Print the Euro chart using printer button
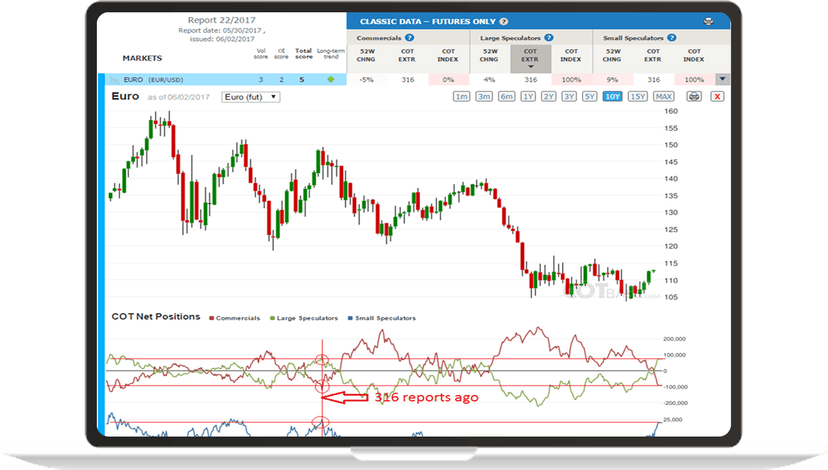The height and width of the screenshot is (470, 828). pyautogui.click(x=694, y=97)
